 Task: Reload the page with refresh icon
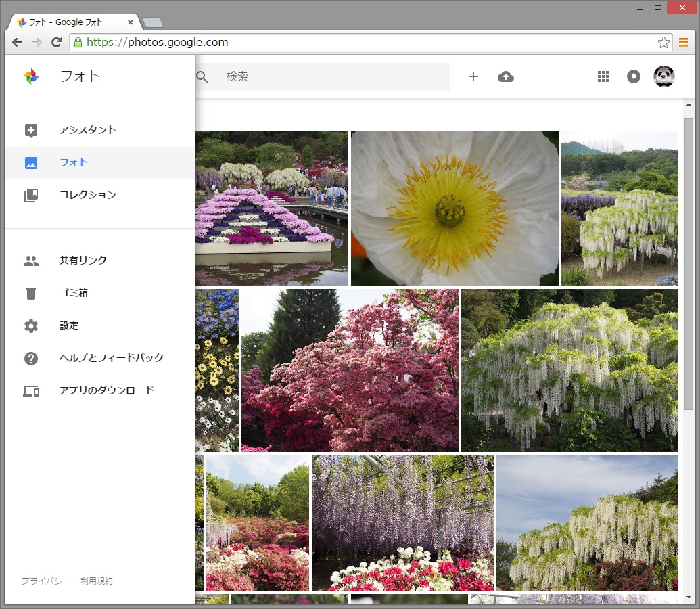coord(57,43)
